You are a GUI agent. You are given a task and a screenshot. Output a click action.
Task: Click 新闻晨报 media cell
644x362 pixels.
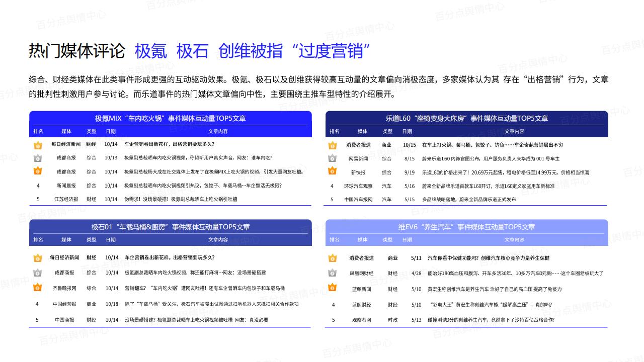66,186
